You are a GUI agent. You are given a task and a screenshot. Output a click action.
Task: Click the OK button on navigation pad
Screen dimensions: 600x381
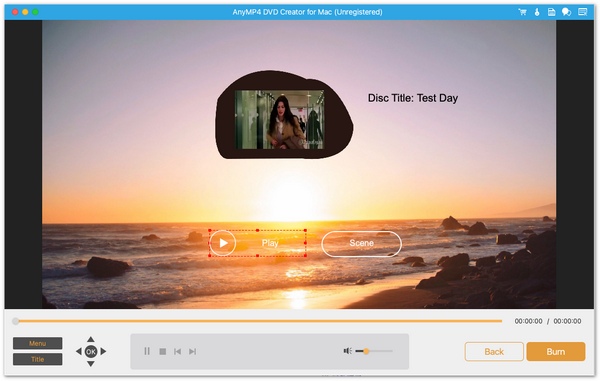[91, 351]
